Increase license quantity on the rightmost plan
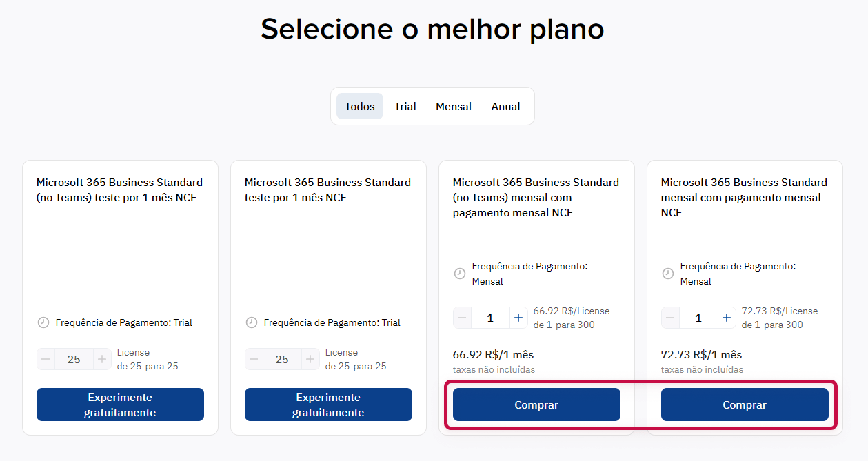The width and height of the screenshot is (868, 461). click(726, 318)
